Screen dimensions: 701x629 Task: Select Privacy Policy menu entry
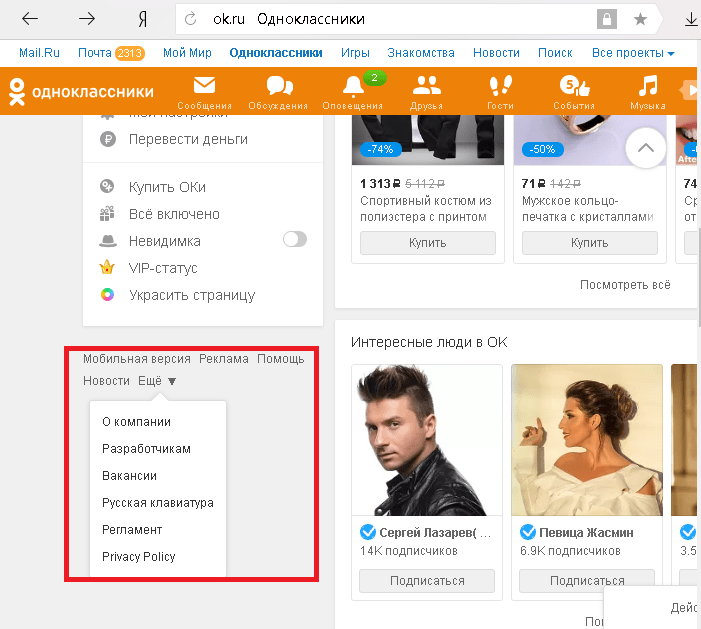point(138,557)
